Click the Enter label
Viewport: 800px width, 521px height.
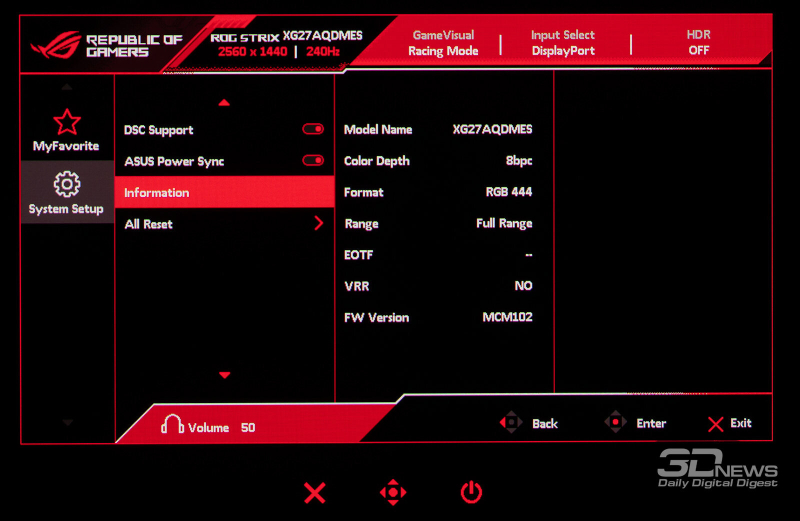pos(651,423)
